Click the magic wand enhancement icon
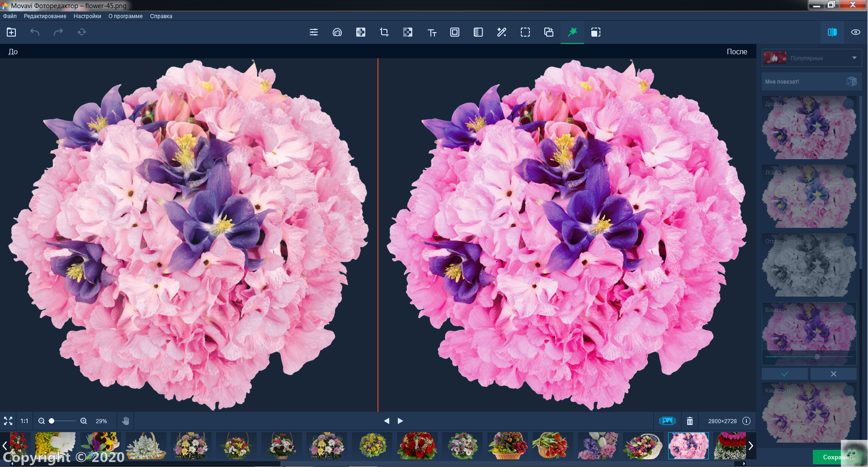This screenshot has height=467, width=868. coord(502,32)
